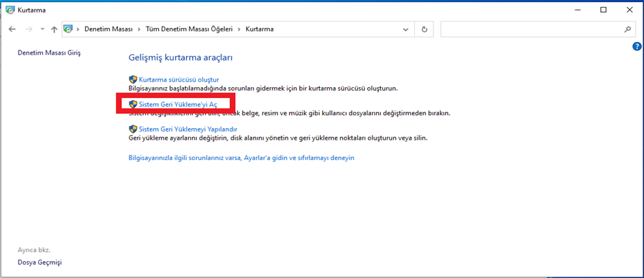This screenshot has height=278, width=644.
Task: Select 'Tüm Denetim Masası Öğeleri' breadcrumb
Action: [189, 29]
